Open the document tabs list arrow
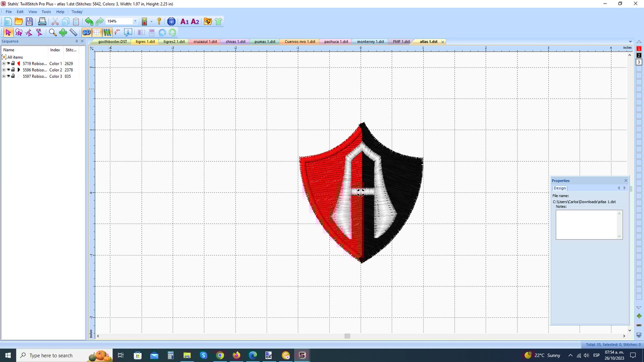Image resolution: width=644 pixels, height=362 pixels. tap(630, 42)
